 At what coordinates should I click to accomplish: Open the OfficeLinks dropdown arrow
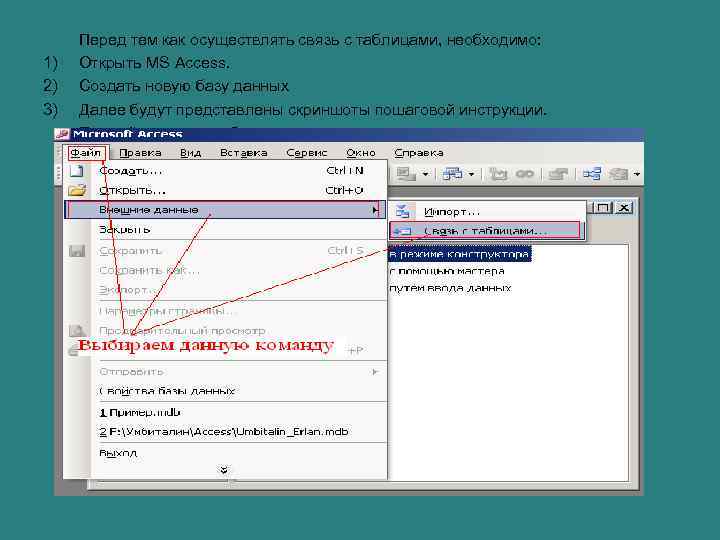pos(425,174)
